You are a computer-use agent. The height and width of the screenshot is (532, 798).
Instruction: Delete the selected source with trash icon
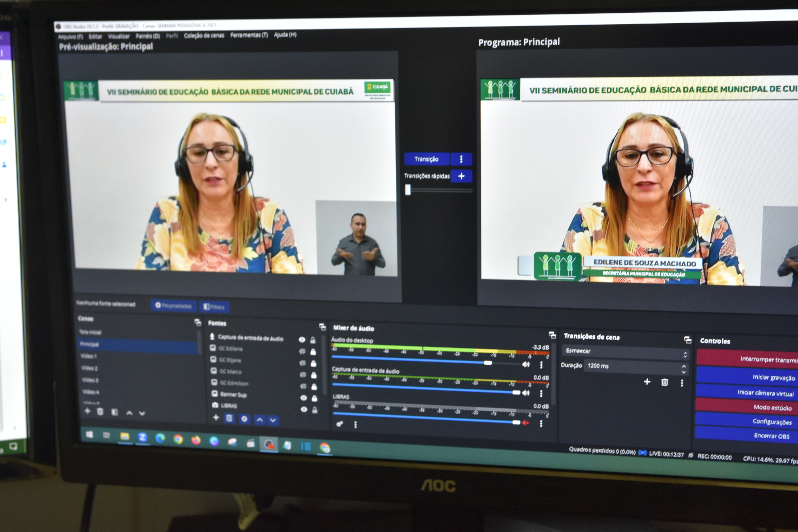229,418
